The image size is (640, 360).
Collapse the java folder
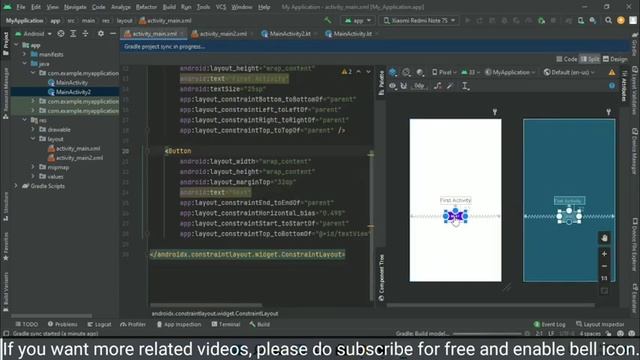click(24, 64)
